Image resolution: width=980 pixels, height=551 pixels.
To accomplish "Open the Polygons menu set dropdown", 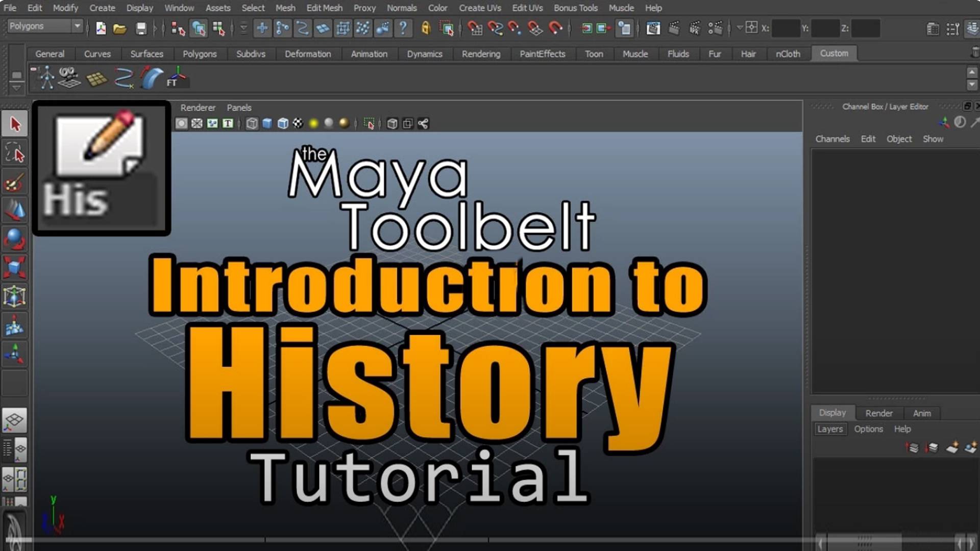I will pos(45,26).
